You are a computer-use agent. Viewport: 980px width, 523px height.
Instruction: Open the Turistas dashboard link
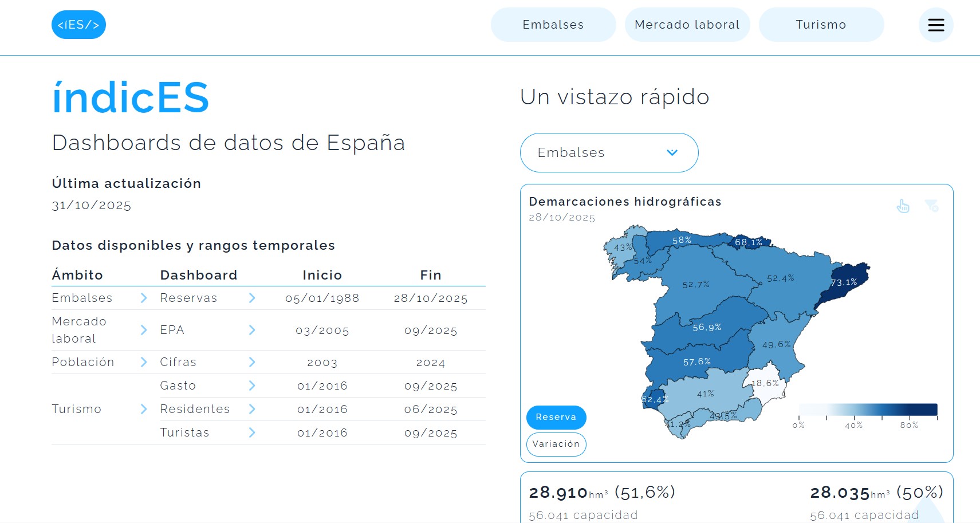pyautogui.click(x=184, y=432)
